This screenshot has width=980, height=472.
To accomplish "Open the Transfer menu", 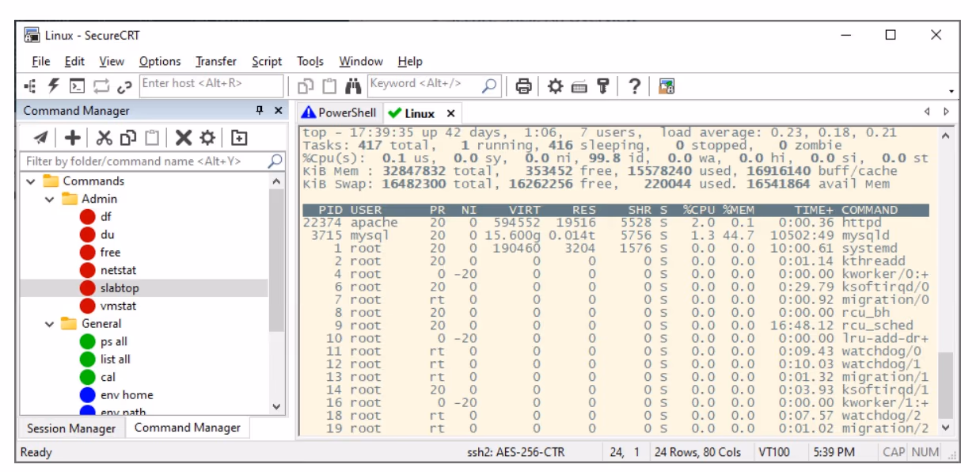I will point(215,61).
